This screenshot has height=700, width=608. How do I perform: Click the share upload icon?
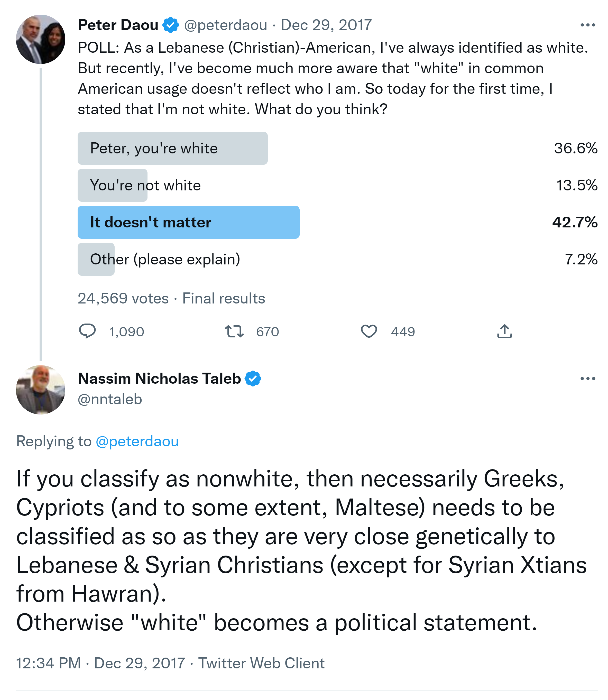(x=504, y=331)
